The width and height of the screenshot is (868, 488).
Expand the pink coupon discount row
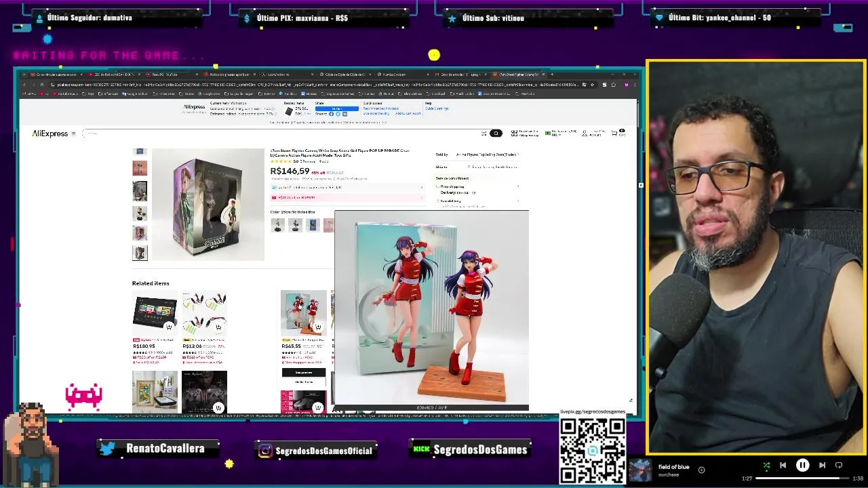coord(347,197)
